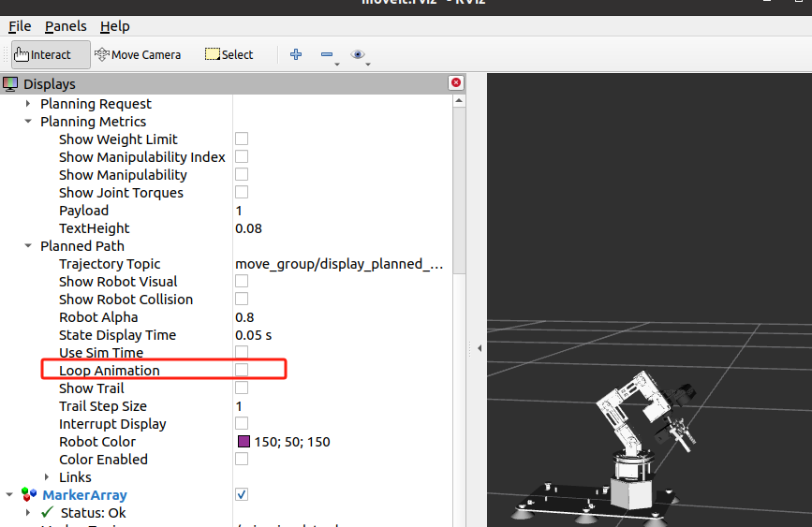Tick the Show Manipulability checkbox

[x=242, y=174]
